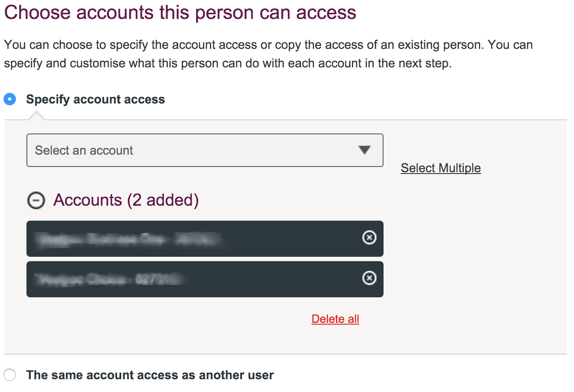Click the description paragraph about account access
Image resolution: width=574 pixels, height=392 pixels.
pyautogui.click(x=268, y=54)
